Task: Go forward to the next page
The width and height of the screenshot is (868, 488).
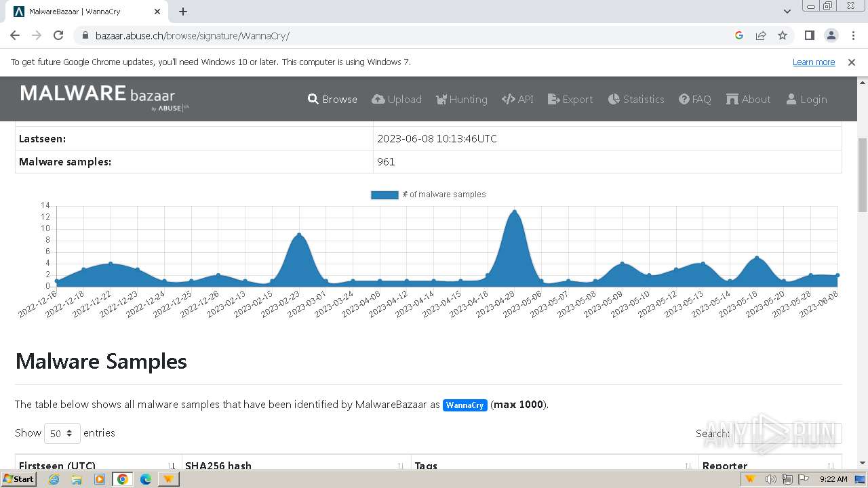Action: [x=37, y=35]
